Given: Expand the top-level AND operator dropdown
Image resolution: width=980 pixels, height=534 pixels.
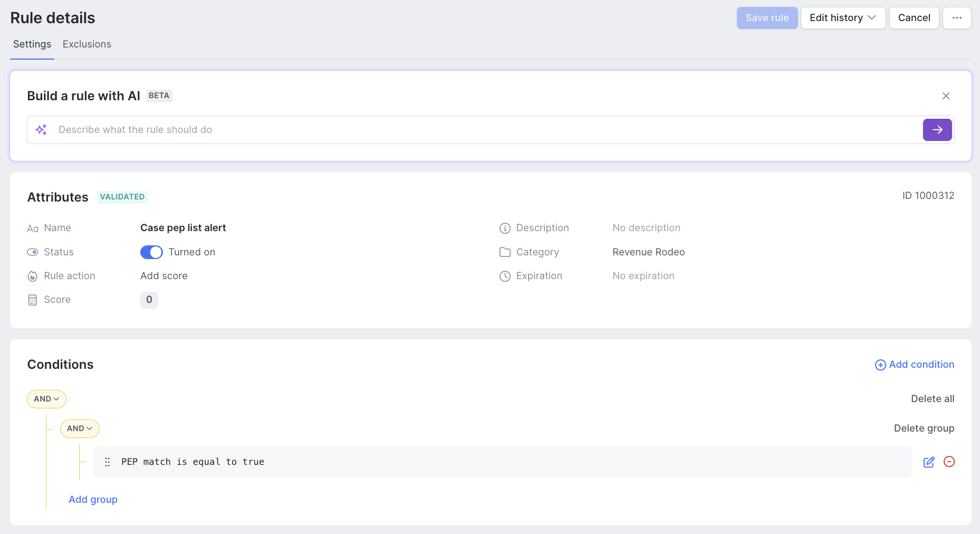Looking at the screenshot, I should 46,399.
